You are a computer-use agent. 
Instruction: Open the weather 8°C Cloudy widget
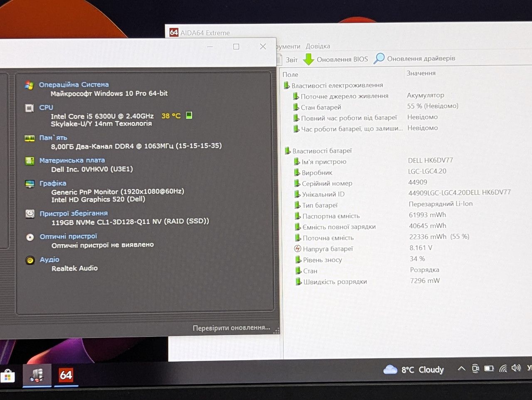click(414, 369)
